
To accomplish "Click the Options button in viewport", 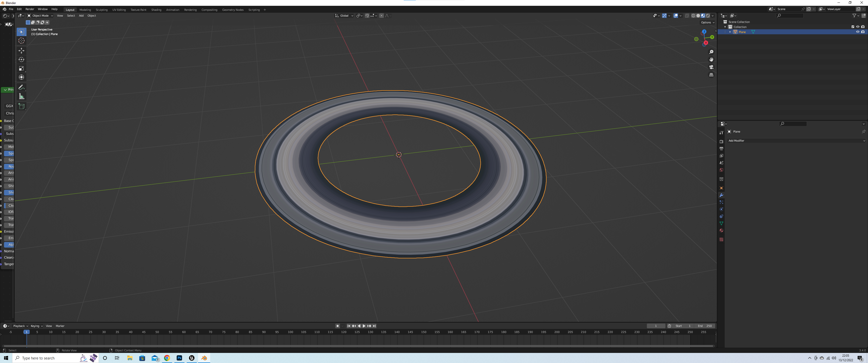I will tap(707, 22).
